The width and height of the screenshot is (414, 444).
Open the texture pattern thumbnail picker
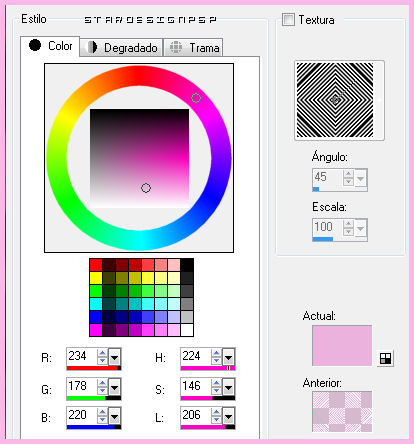(x=339, y=100)
